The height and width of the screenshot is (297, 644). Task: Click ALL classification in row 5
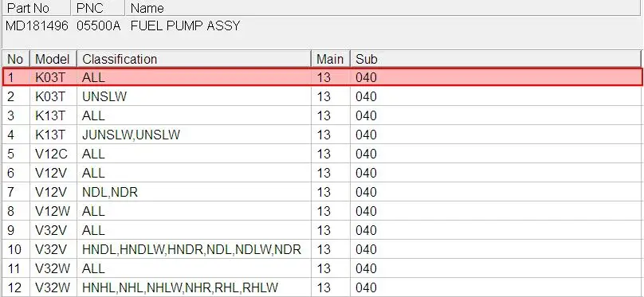(x=93, y=154)
